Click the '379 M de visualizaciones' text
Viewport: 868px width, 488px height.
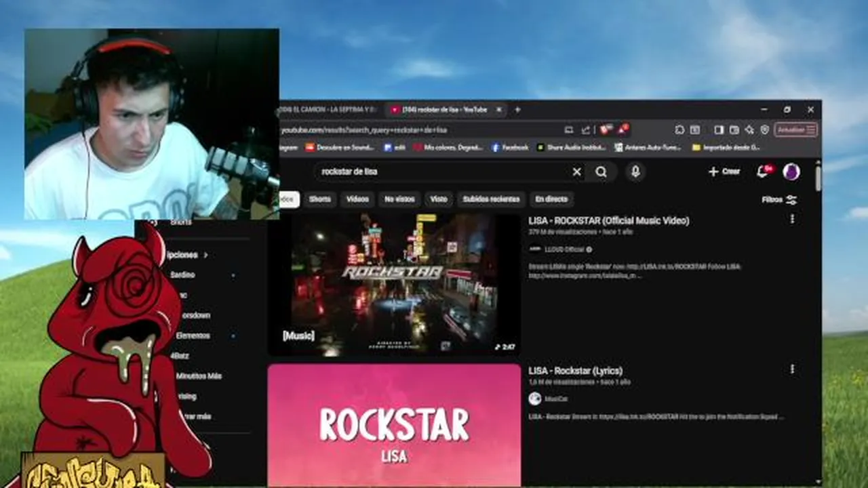(x=563, y=232)
